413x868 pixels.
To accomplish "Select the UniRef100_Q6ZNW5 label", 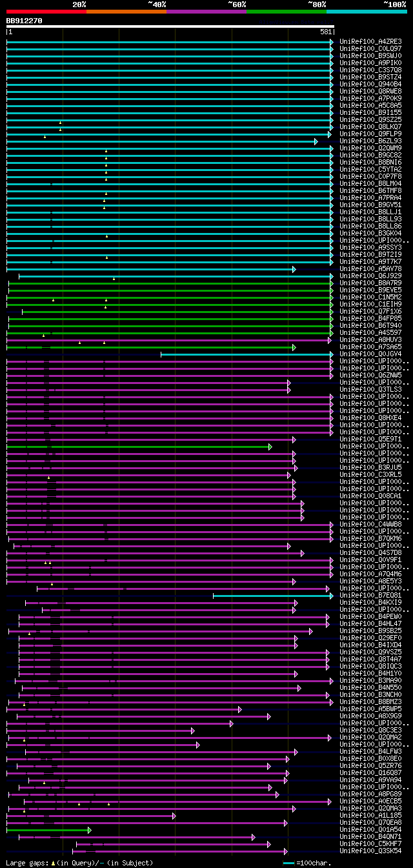I will (x=370, y=375).
